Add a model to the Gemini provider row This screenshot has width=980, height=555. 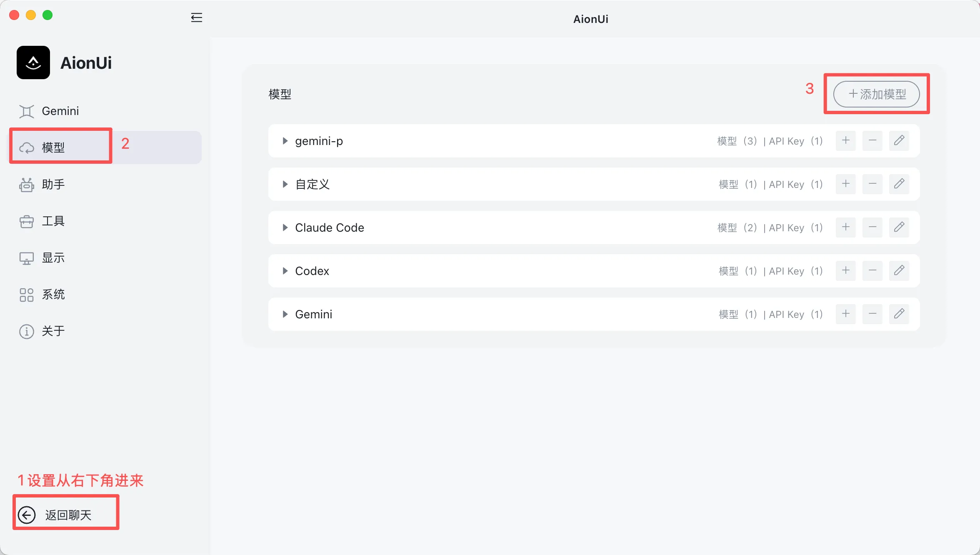(845, 314)
